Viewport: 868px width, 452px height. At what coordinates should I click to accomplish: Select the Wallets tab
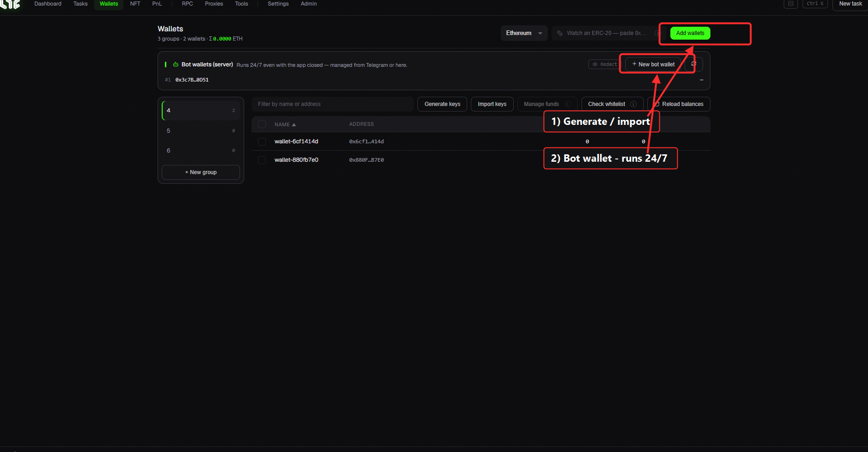(109, 4)
